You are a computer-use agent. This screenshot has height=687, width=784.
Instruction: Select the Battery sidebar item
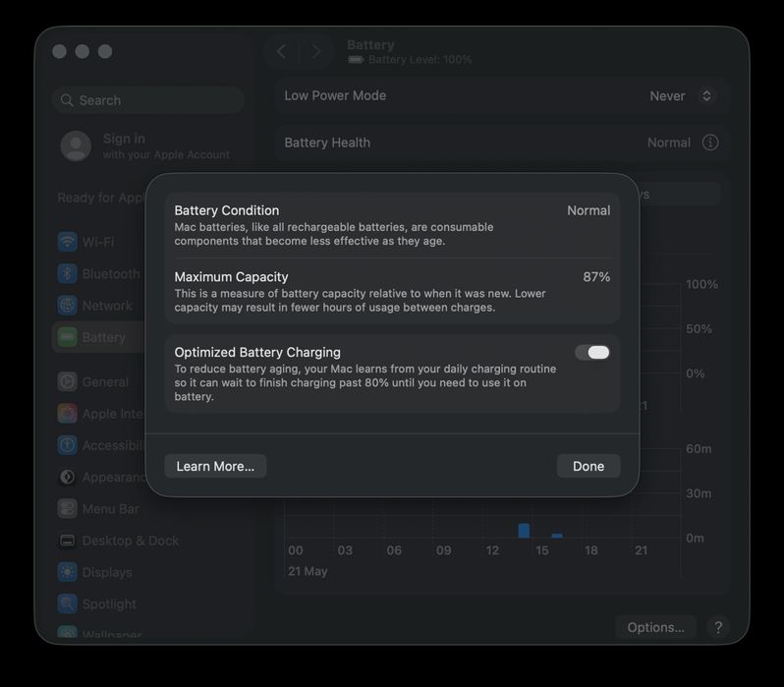[98, 337]
